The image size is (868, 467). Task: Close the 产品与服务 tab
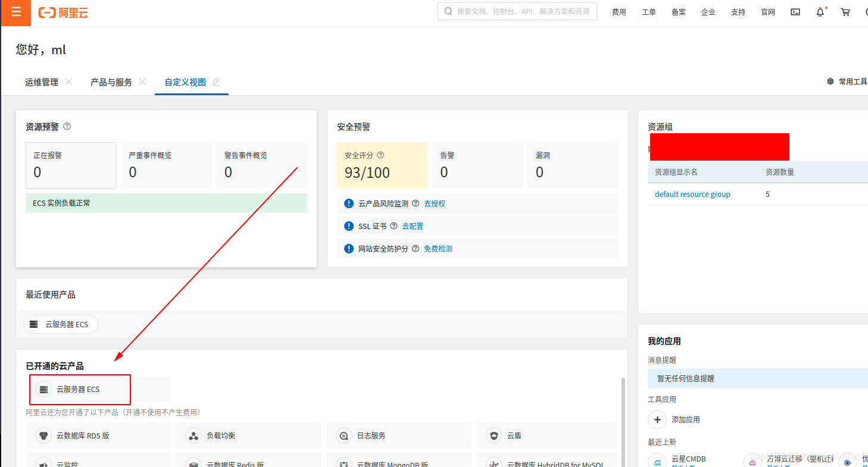142,82
